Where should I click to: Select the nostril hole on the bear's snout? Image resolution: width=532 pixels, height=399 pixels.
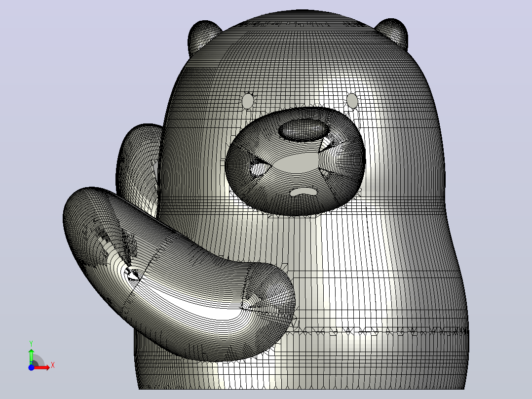(304, 130)
